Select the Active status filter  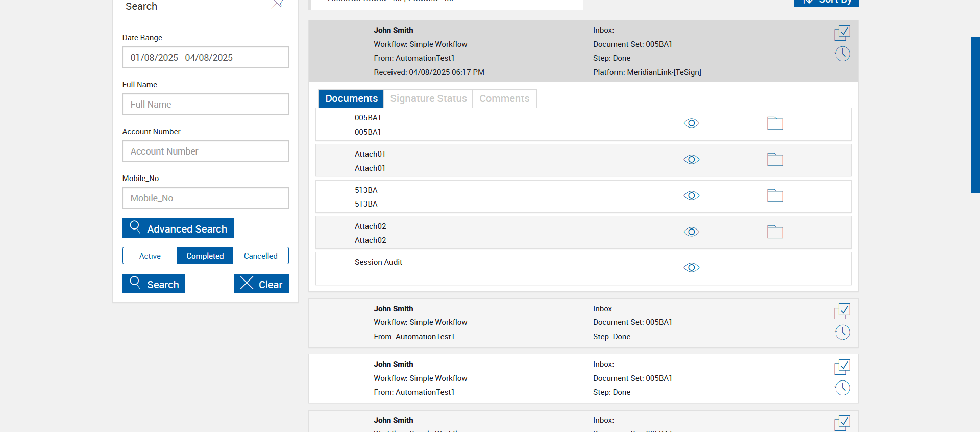click(x=150, y=256)
